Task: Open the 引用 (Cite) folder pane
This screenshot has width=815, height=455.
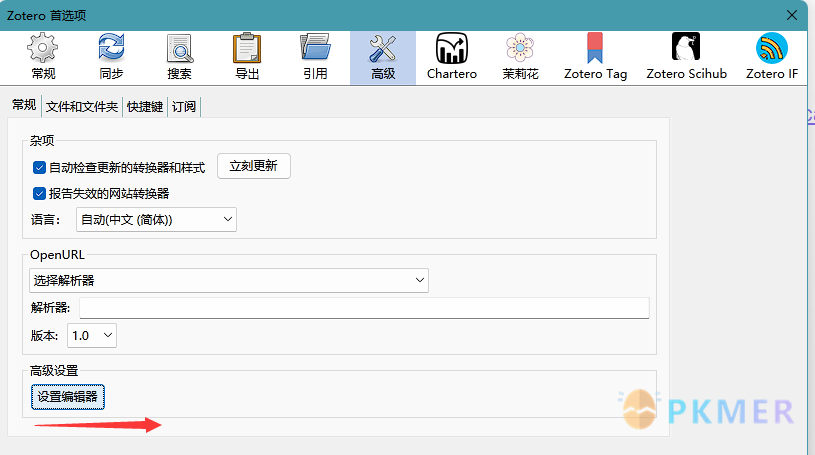Action: coord(315,57)
